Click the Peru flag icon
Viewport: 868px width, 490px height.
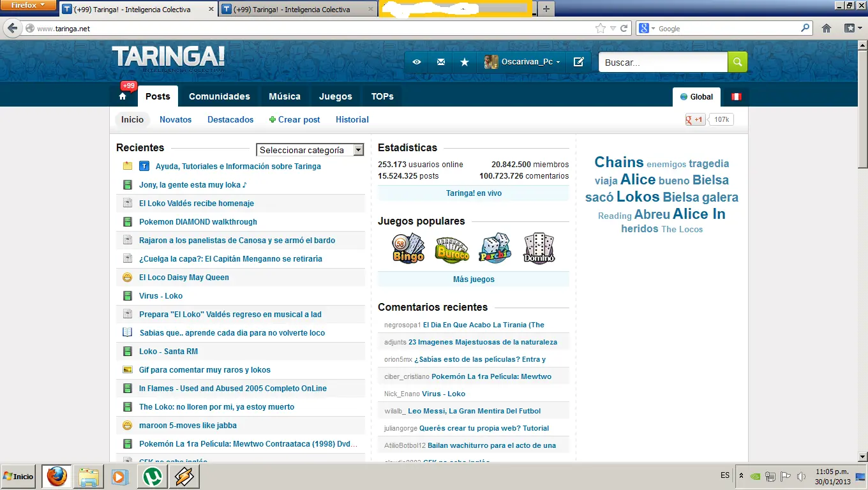736,97
